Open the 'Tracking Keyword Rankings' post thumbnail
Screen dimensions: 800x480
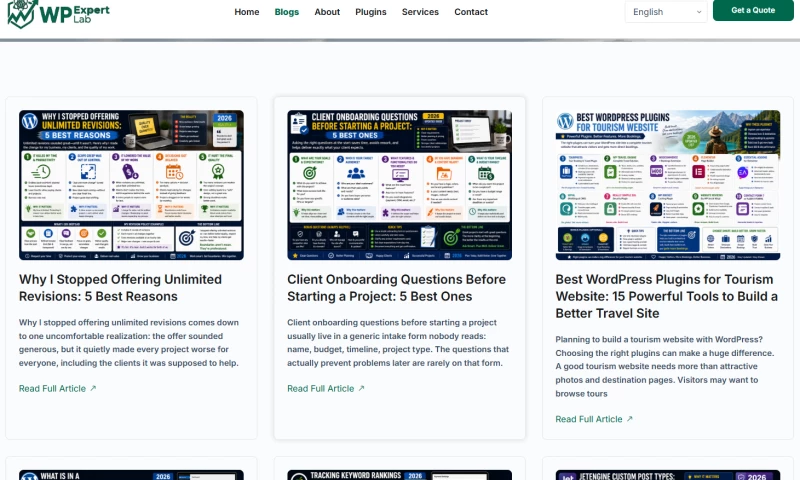(399, 475)
